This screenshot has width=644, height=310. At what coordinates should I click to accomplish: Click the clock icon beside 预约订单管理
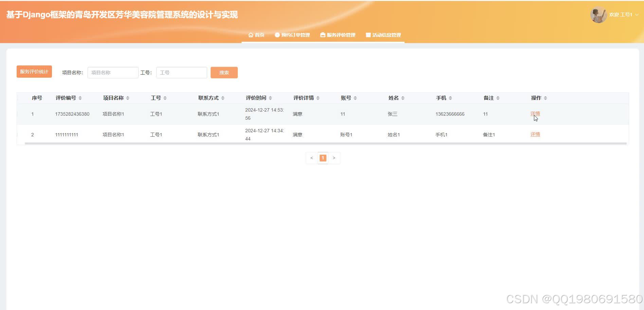[x=277, y=35]
